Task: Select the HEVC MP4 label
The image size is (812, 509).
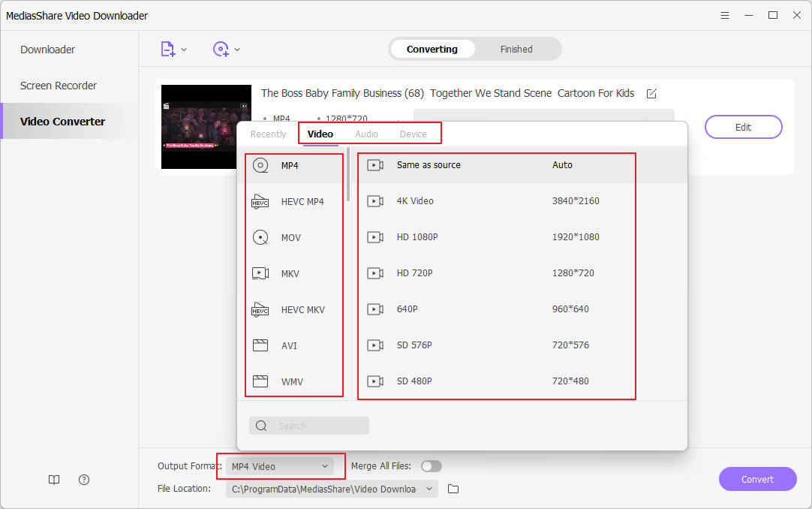Action: 302,201
